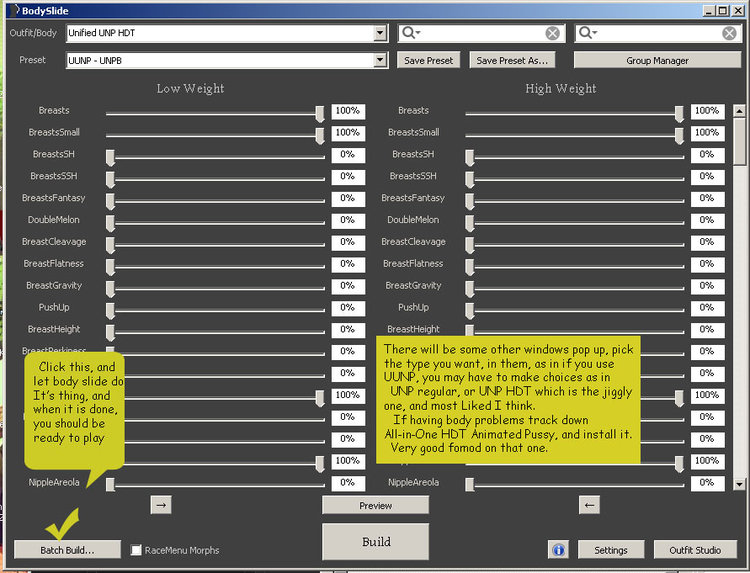Click the Batch Build button
750x573 pixels.
67,550
